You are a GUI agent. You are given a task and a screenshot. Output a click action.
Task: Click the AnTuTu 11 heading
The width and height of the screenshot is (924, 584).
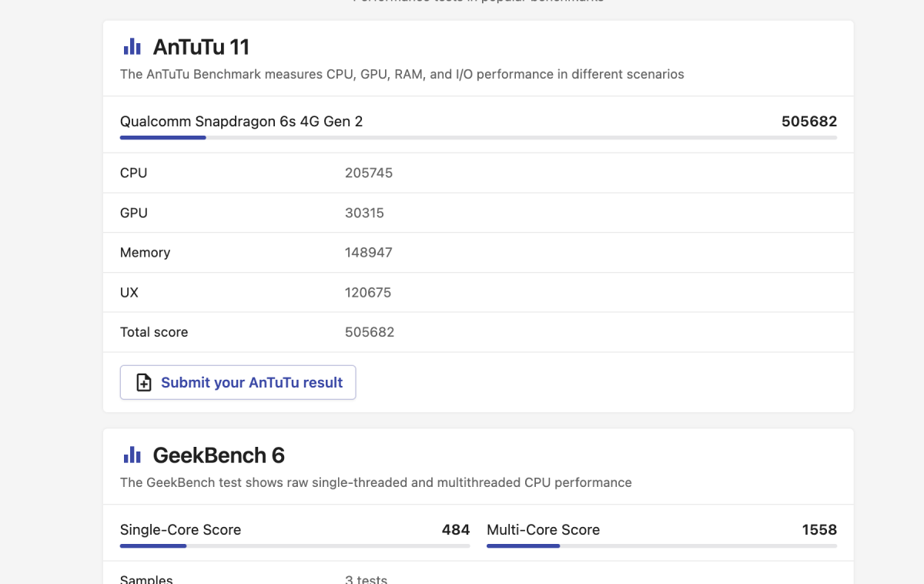point(201,47)
